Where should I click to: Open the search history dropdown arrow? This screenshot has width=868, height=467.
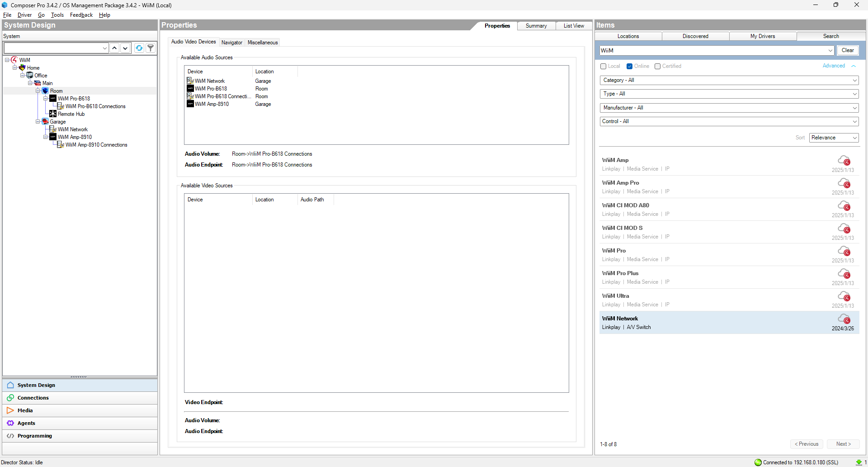[x=830, y=51]
